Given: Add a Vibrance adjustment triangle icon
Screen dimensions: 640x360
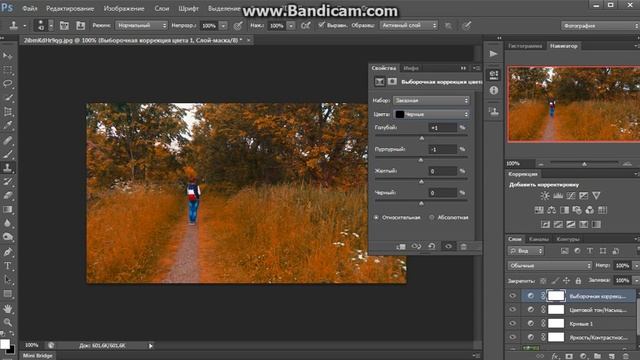Looking at the screenshot, I should click(x=596, y=196).
